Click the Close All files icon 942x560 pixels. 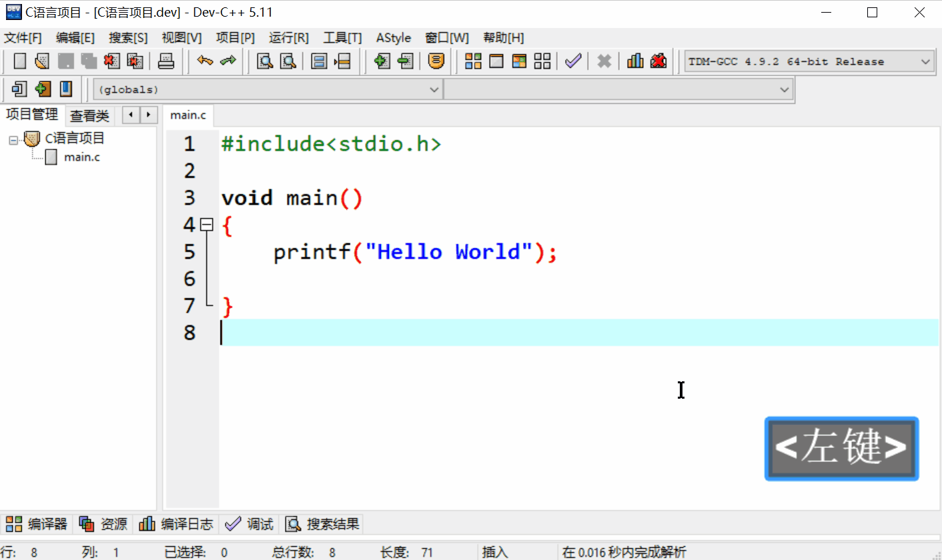[x=135, y=61]
